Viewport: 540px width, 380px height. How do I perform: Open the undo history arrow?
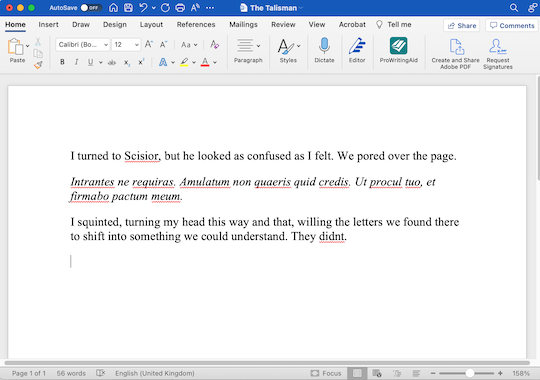(154, 8)
